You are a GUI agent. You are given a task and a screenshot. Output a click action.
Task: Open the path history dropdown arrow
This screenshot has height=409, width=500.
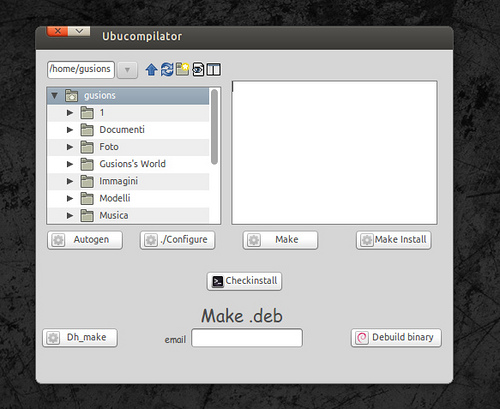coord(127,70)
